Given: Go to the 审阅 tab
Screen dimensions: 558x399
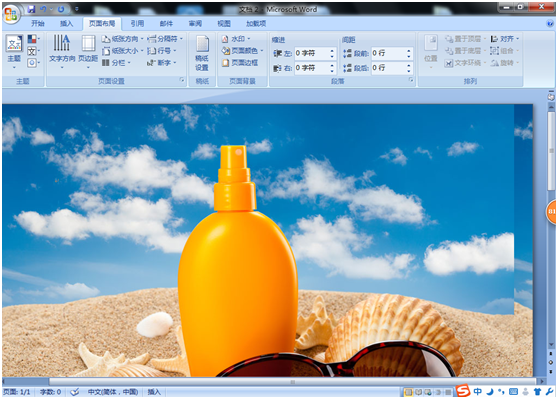Looking at the screenshot, I should [195, 23].
